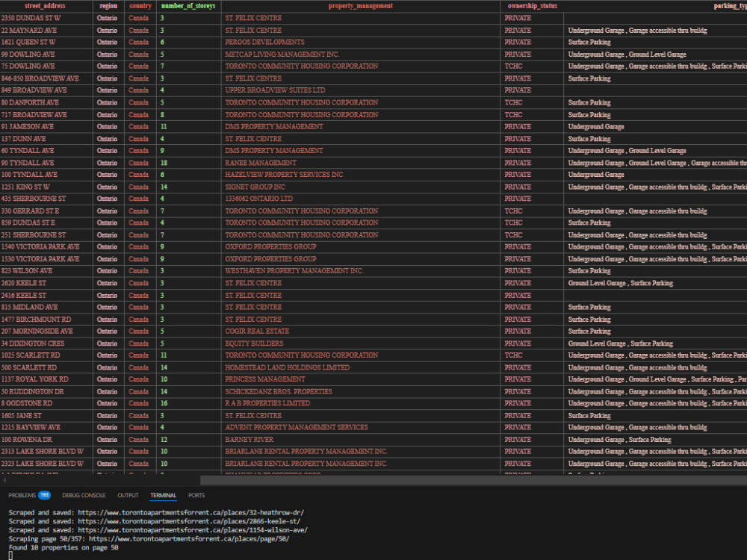Screen dimensions: 747x560
Task: Select the cell '330 GERRARD ST E'
Action: point(46,211)
